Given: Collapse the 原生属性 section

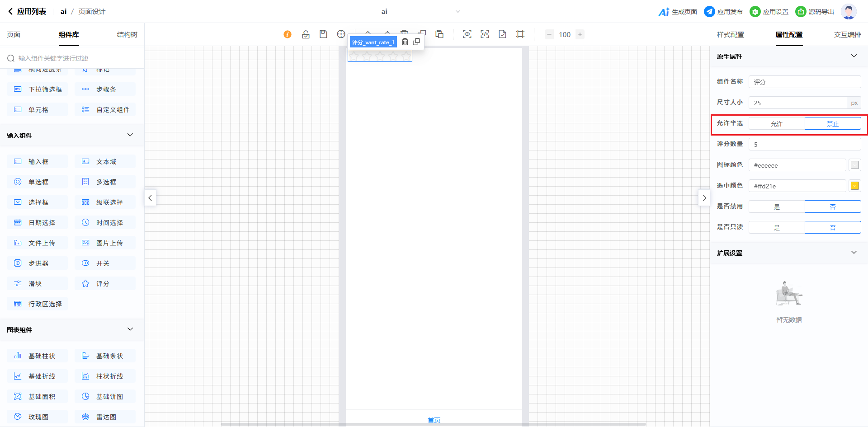Looking at the screenshot, I should tap(854, 56).
